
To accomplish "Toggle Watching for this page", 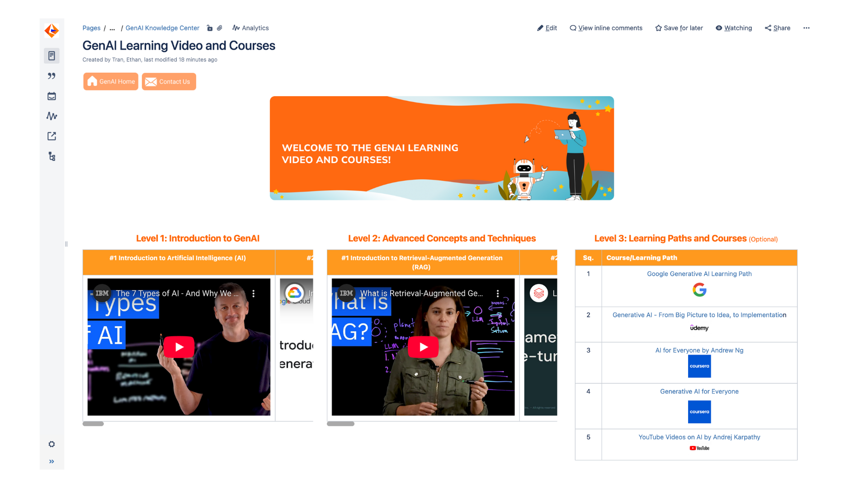I will coord(733,28).
